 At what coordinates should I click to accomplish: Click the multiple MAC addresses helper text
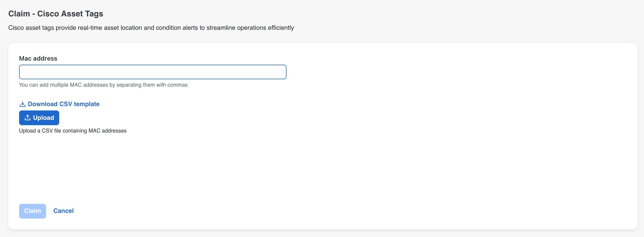(103, 85)
